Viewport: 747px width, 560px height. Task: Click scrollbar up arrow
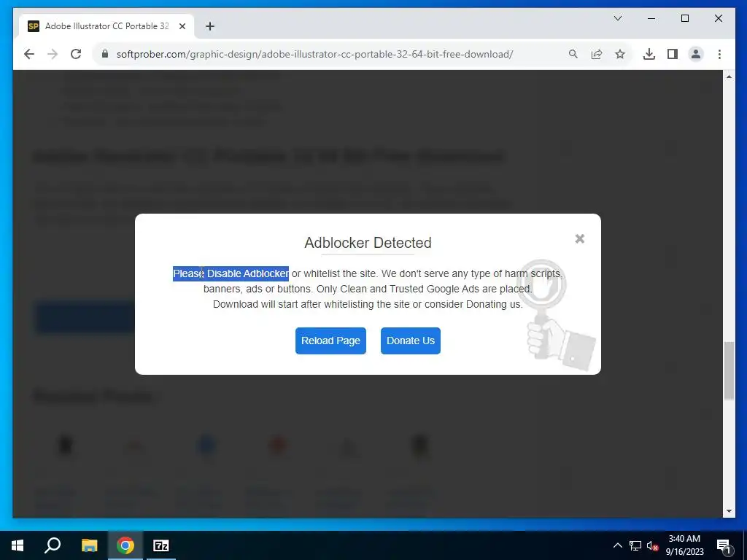pos(729,77)
